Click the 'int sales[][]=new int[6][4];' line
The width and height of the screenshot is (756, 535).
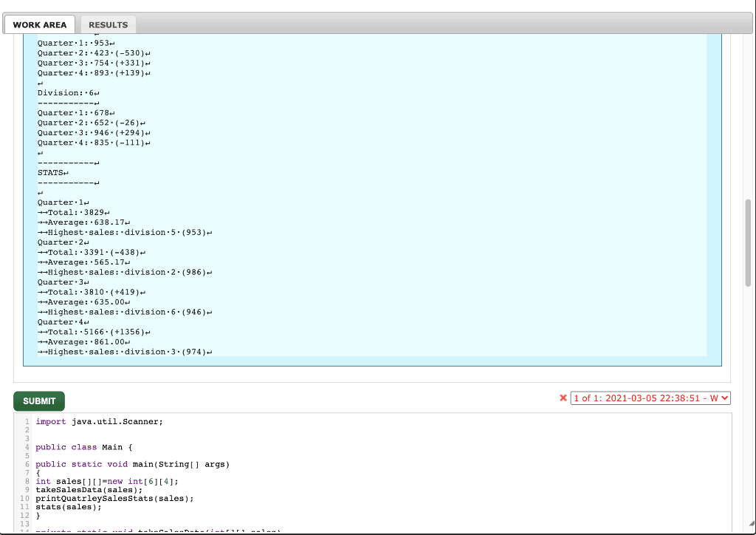[107, 482]
